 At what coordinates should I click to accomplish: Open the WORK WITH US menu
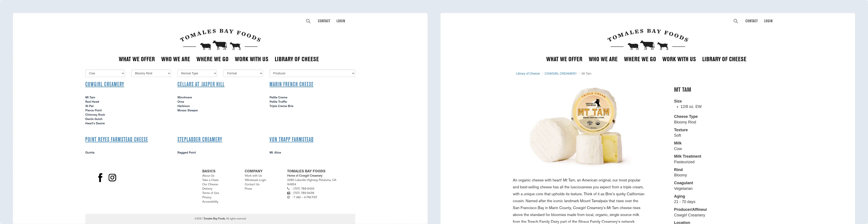(x=252, y=59)
